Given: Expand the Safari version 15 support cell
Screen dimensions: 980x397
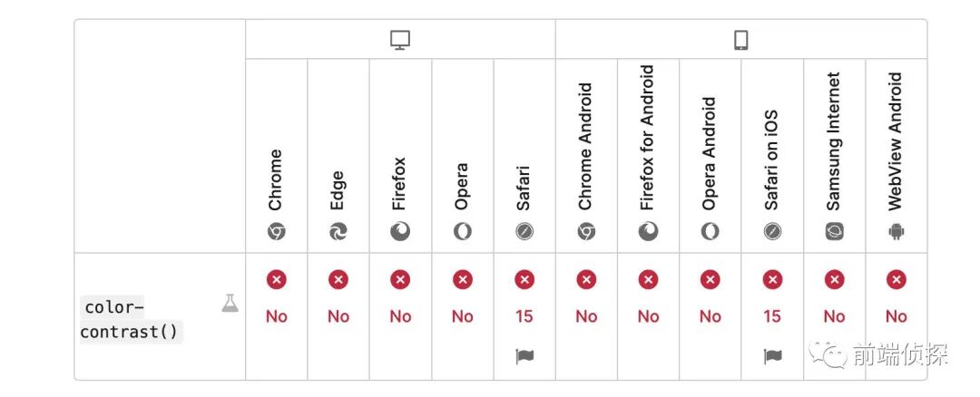Looking at the screenshot, I should tap(524, 316).
